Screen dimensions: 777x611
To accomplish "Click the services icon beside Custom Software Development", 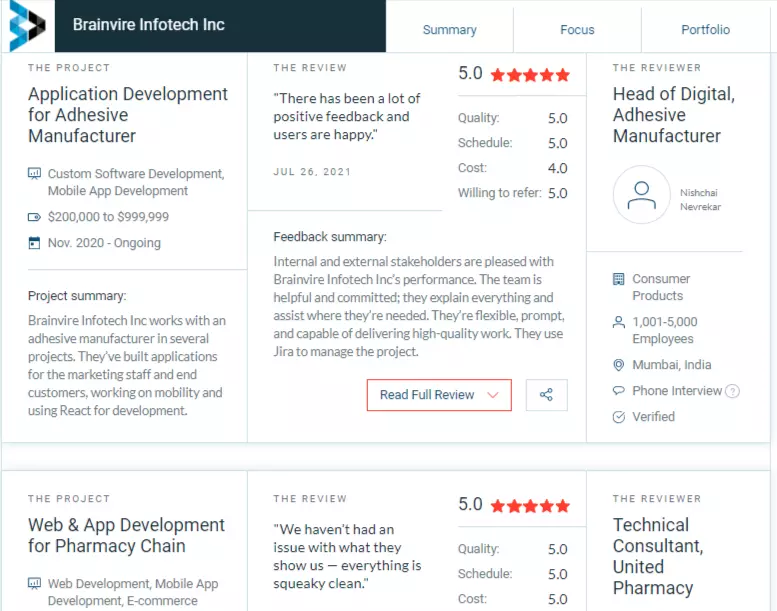I will [34, 174].
